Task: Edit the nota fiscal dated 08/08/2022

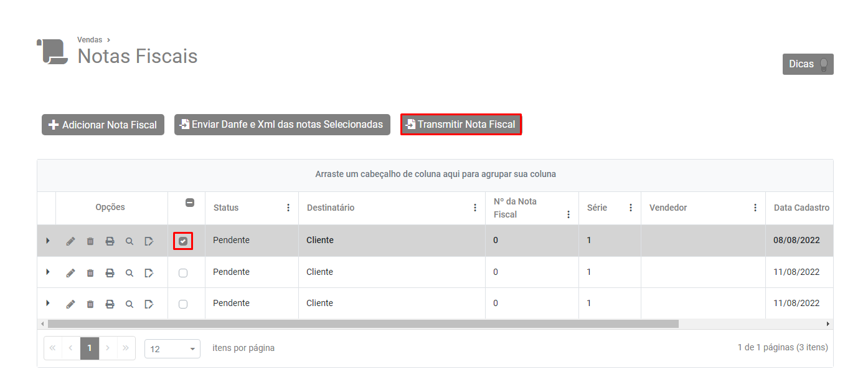Action: click(70, 241)
